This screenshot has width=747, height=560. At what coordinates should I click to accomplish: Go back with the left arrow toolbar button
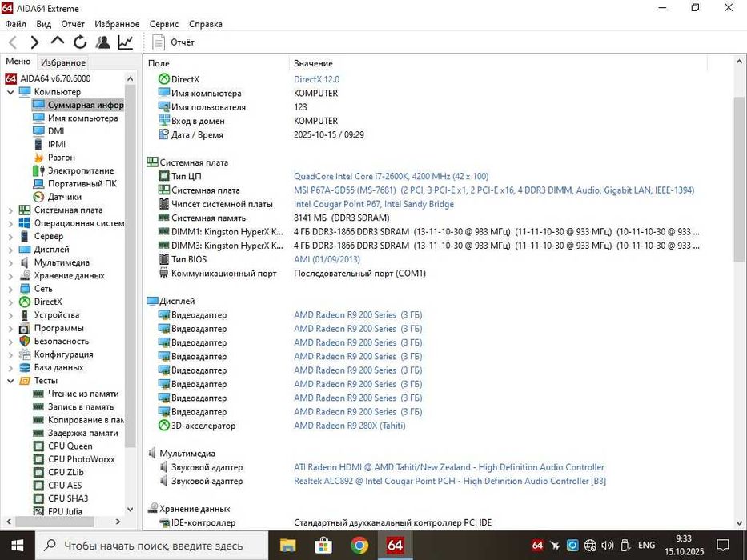13,42
